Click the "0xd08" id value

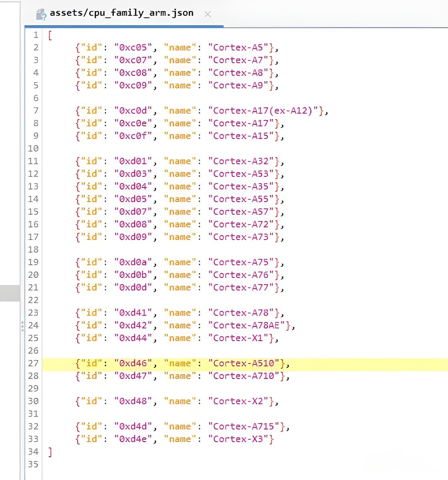pos(133,224)
